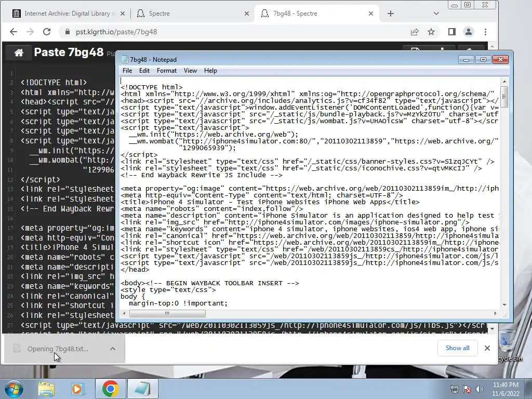Click Notepad horizontal scrollbar thumb

click(x=167, y=313)
